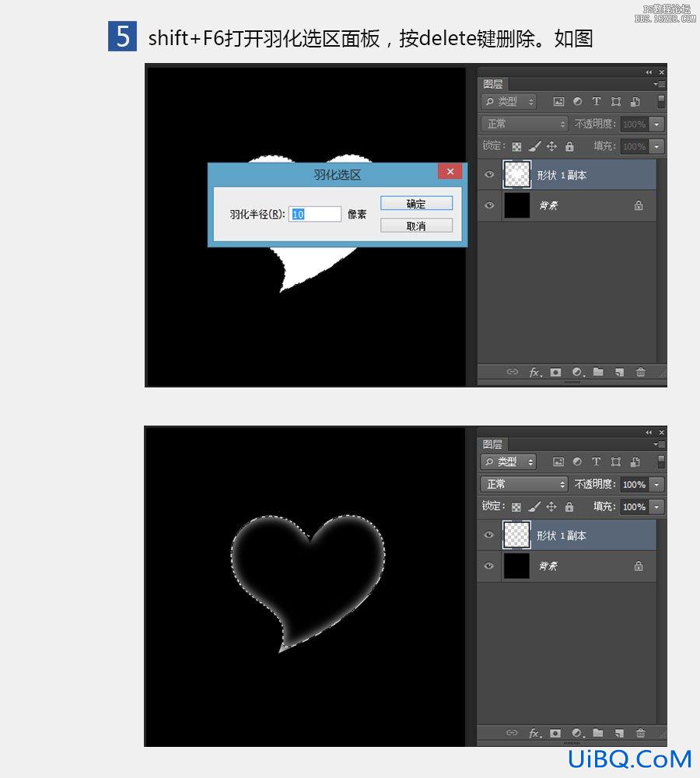Add layer mask in upper Layers panel
The image size is (700, 778).
pos(555,372)
